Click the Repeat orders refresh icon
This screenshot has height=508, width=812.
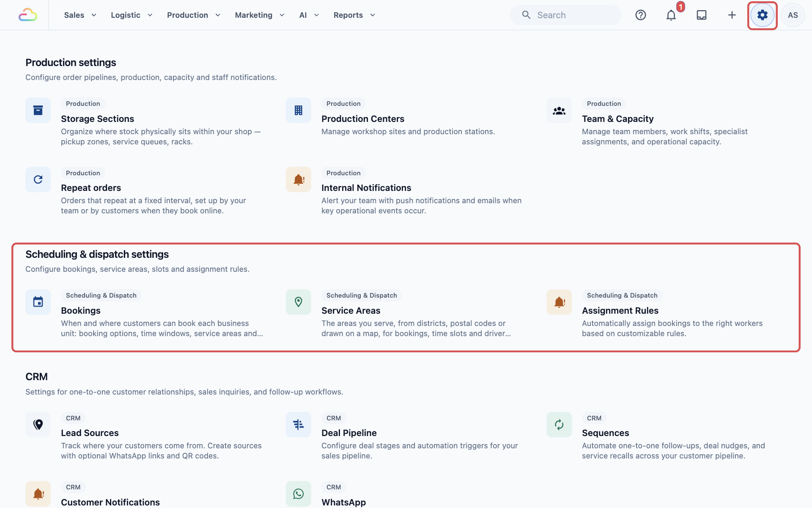tap(38, 179)
